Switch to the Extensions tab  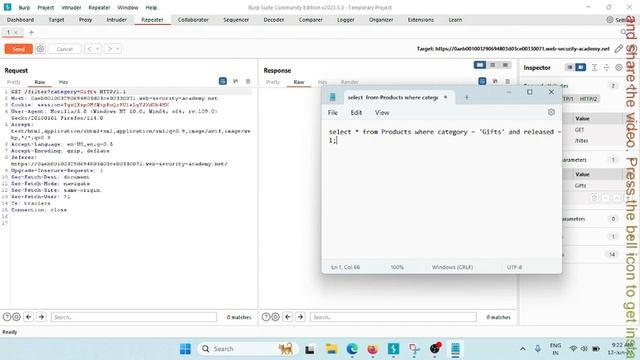(x=420, y=20)
